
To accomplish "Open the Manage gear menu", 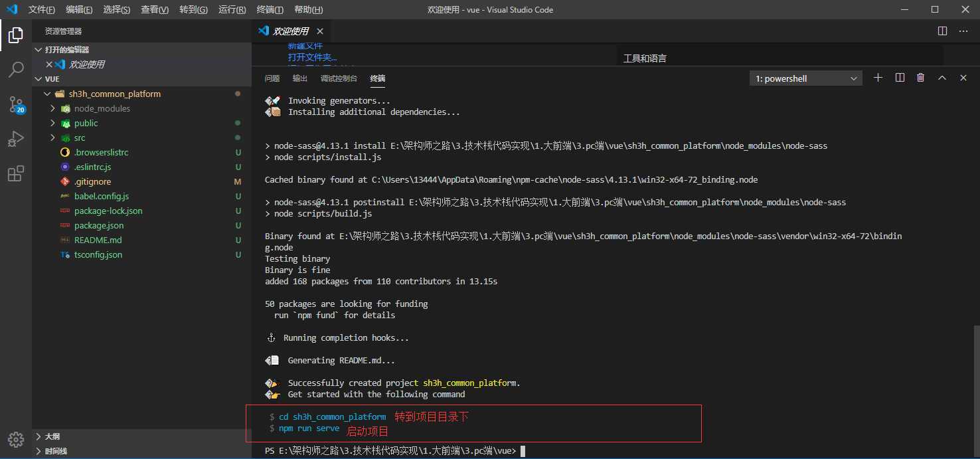I will click(16, 439).
